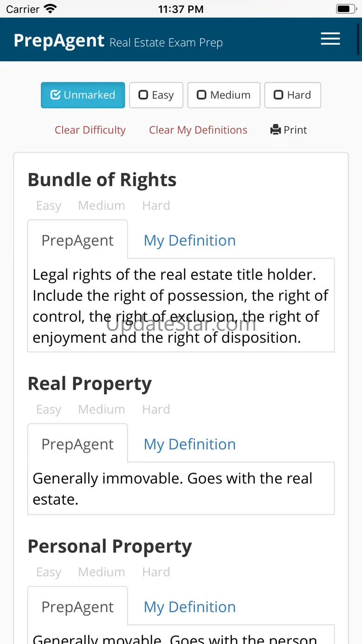This screenshot has width=362, height=644.
Task: Uncheck the Unmarked filter checkbox
Action: pos(83,95)
